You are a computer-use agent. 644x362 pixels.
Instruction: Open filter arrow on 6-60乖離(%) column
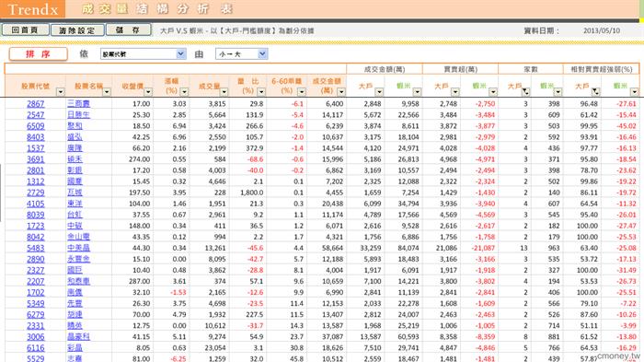(302, 92)
